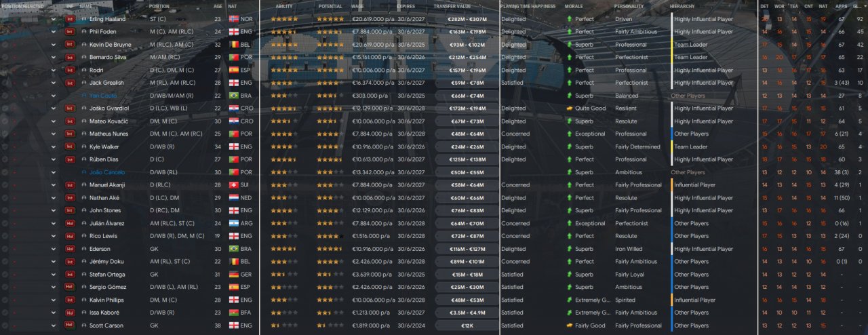Click Joško Gvardiol's orange Quite Good morale icon
Image resolution: width=868 pixels, height=335 pixels.
569,109
